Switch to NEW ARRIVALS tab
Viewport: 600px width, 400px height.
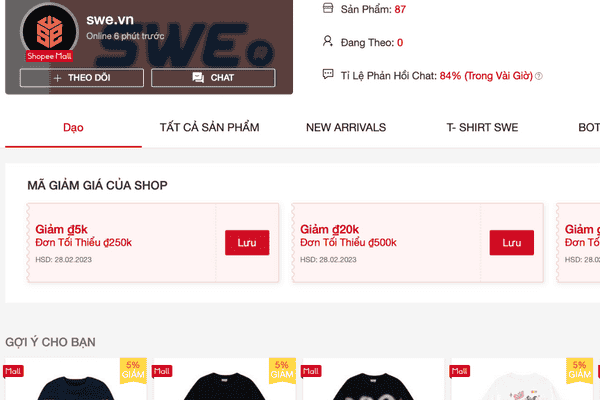pos(346,127)
